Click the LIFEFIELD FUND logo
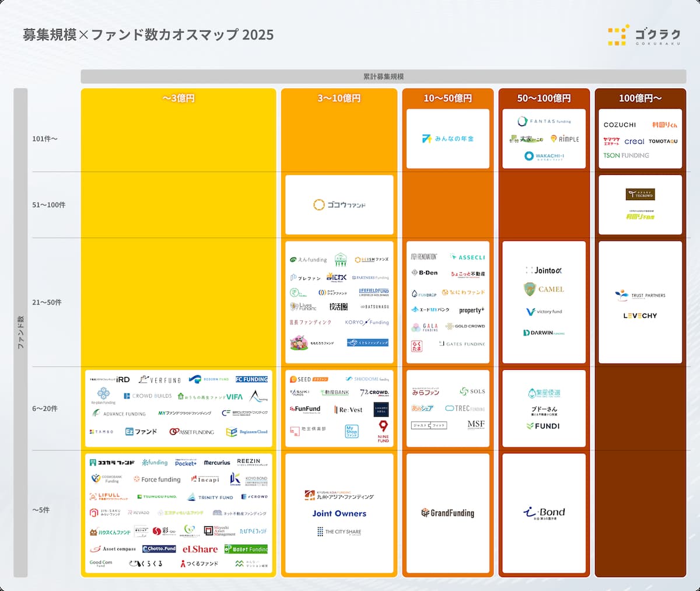The height and width of the screenshot is (591, 700). pyautogui.click(x=374, y=292)
